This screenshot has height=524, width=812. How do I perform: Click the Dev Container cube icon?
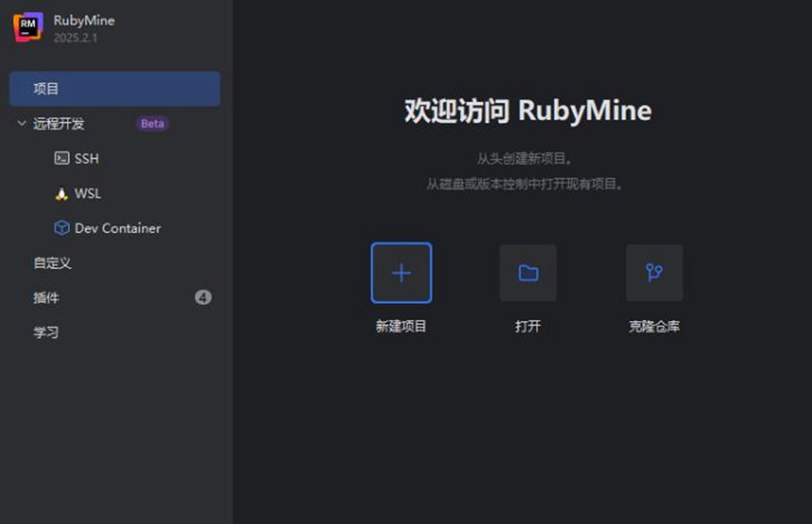(62, 227)
